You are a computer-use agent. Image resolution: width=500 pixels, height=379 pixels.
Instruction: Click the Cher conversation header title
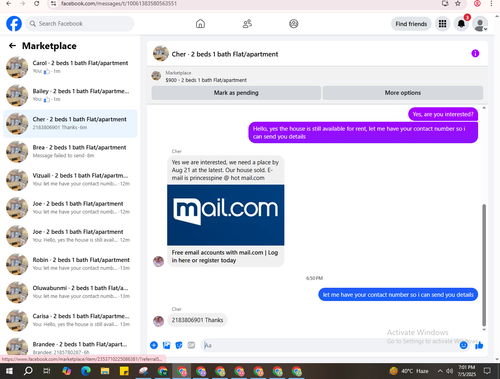[225, 54]
